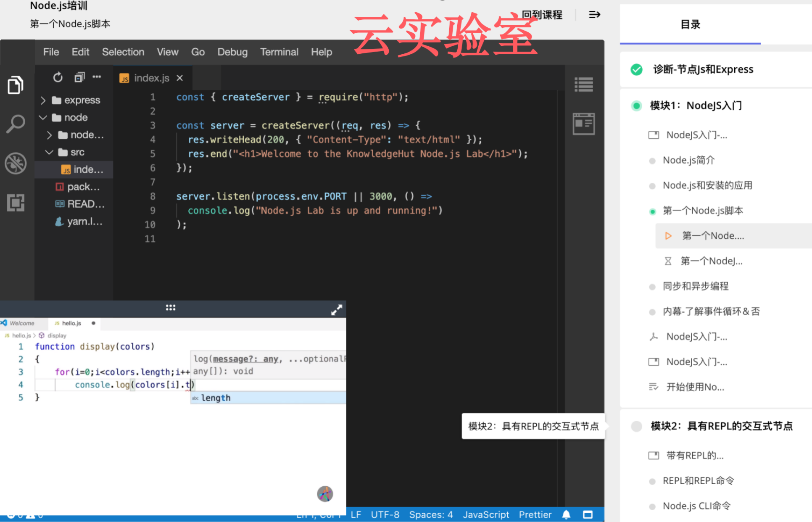Click the collapse all folders icon
Screen dimensions: 812x522
tap(79, 77)
